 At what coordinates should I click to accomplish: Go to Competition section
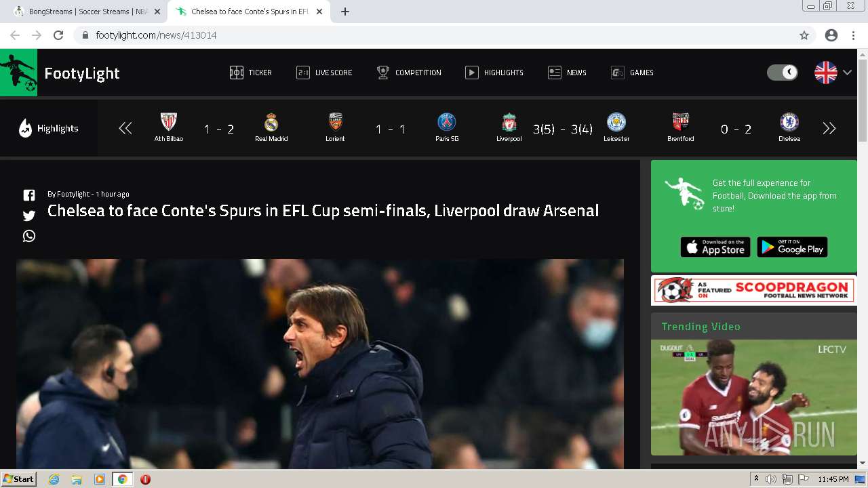click(409, 73)
